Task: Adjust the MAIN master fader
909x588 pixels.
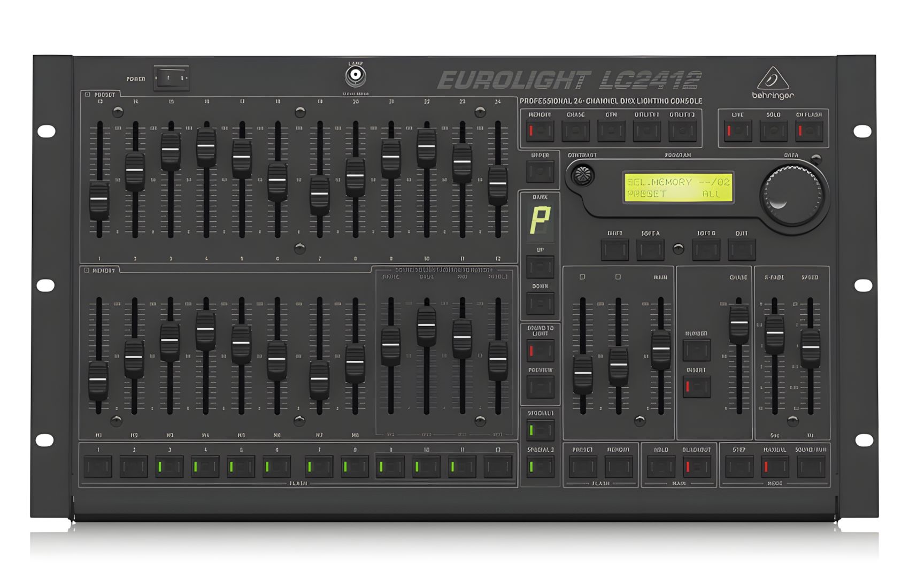Action: (x=661, y=350)
